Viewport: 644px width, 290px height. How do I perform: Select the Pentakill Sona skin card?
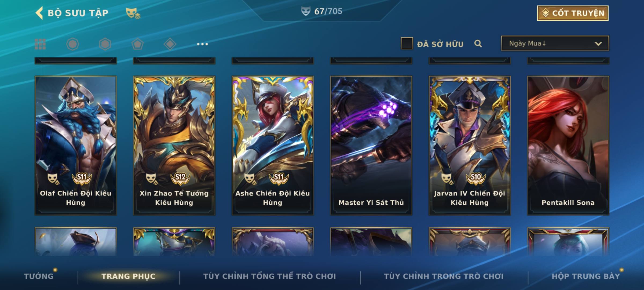point(568,146)
